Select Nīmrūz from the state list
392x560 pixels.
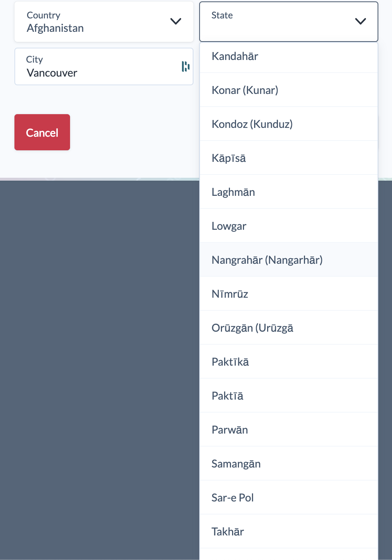click(x=230, y=293)
